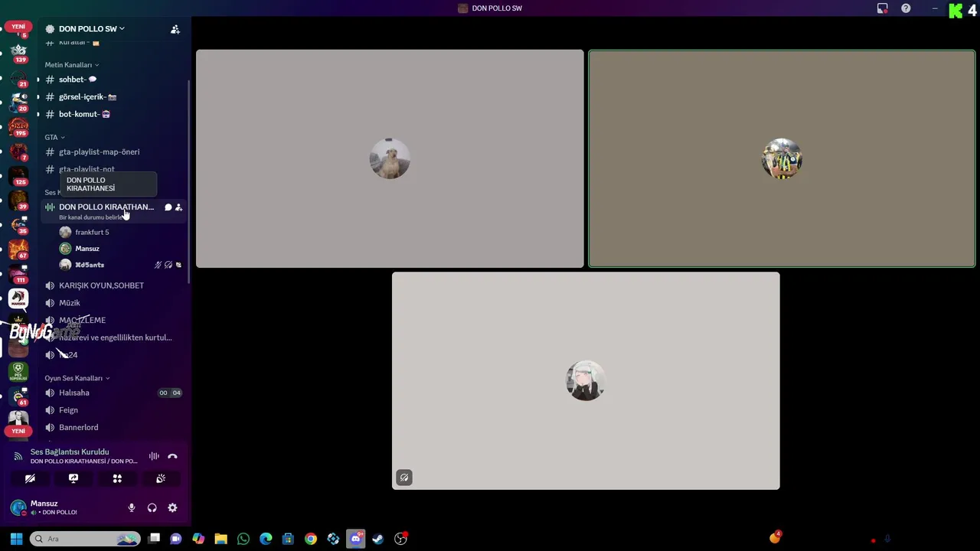Focus the anime-avatar participant tile
980x551 pixels.
coord(586,380)
